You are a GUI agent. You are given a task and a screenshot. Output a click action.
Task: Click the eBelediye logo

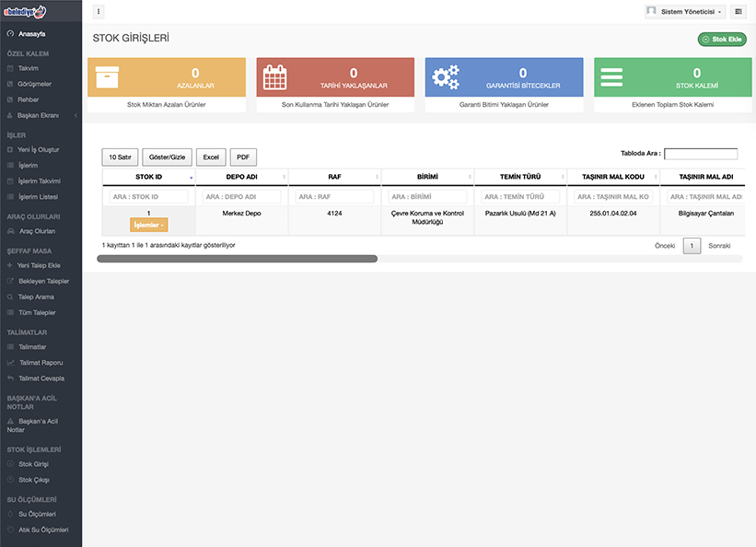point(26,11)
